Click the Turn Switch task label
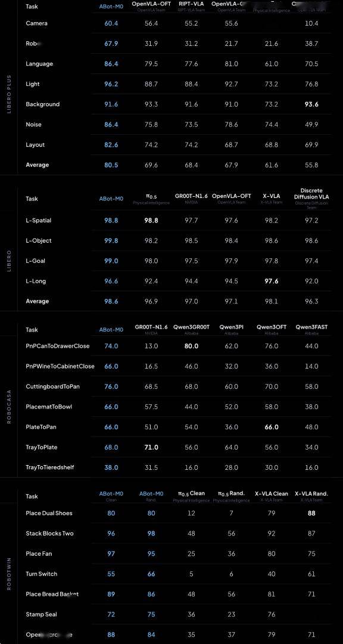 (x=42, y=574)
